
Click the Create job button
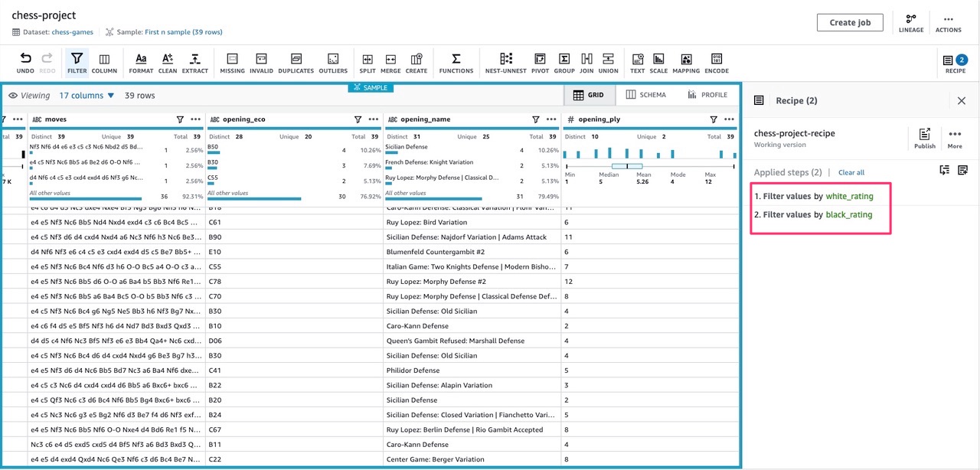850,22
